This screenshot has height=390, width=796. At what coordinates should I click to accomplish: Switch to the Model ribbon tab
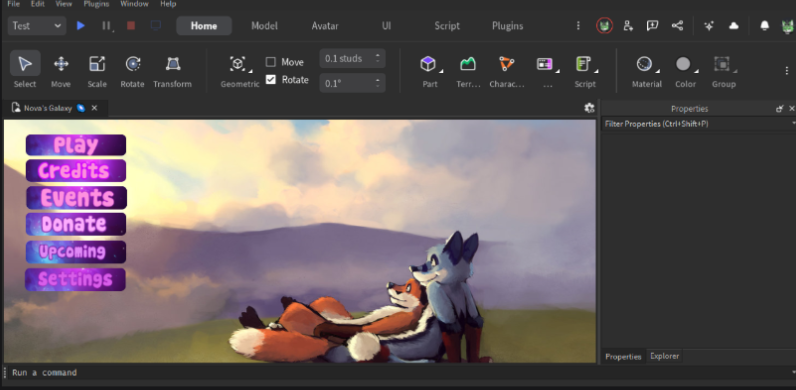tap(264, 26)
